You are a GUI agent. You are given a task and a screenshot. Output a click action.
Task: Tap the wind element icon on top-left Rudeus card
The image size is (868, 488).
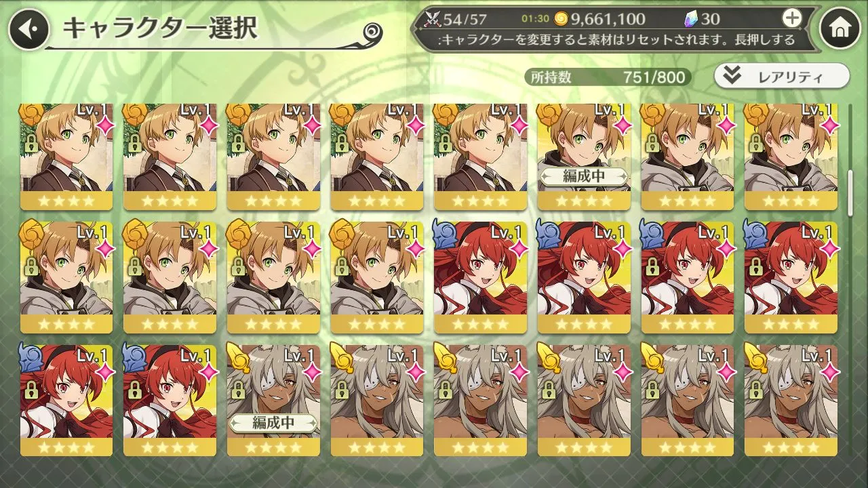pyautogui.click(x=29, y=111)
